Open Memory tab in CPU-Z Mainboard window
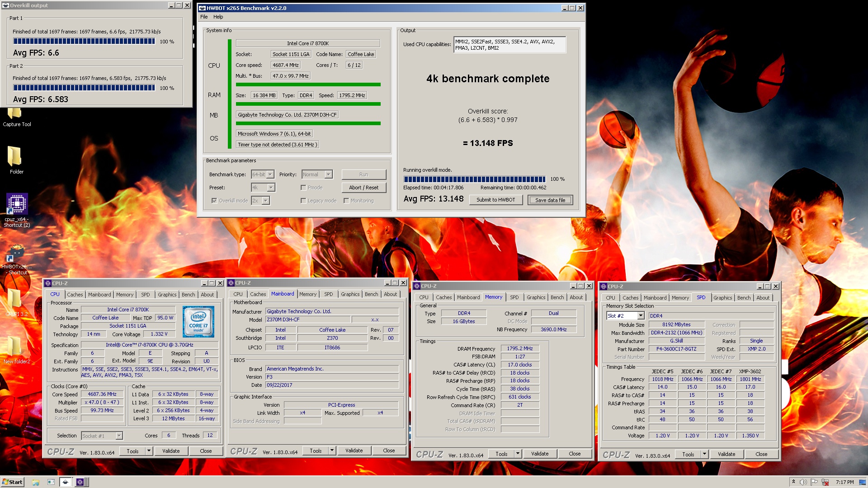868x488 pixels. [308, 294]
